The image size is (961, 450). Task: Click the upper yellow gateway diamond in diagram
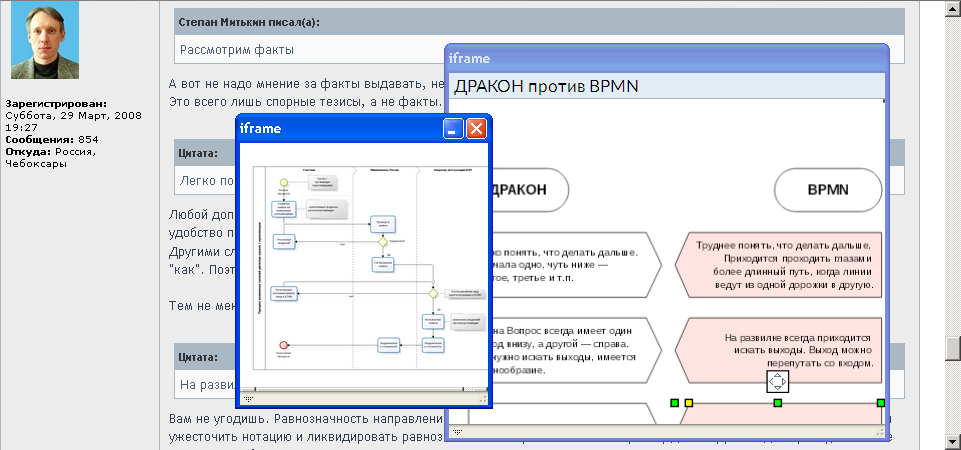pos(383,242)
